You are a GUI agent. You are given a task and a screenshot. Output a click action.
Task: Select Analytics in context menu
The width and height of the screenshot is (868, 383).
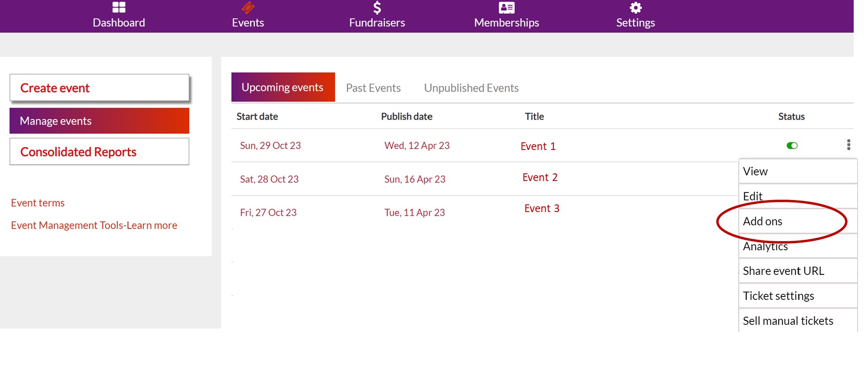pos(798,246)
